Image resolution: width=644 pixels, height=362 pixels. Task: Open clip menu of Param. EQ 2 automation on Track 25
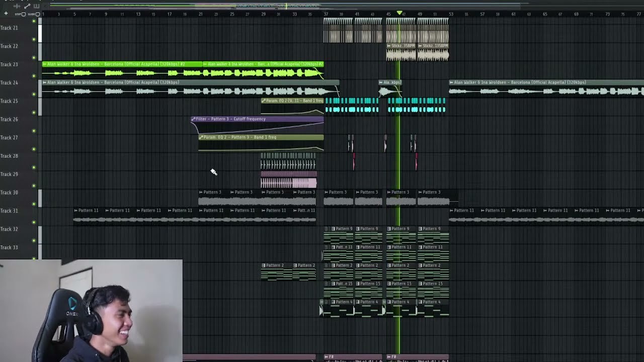pyautogui.click(x=264, y=101)
